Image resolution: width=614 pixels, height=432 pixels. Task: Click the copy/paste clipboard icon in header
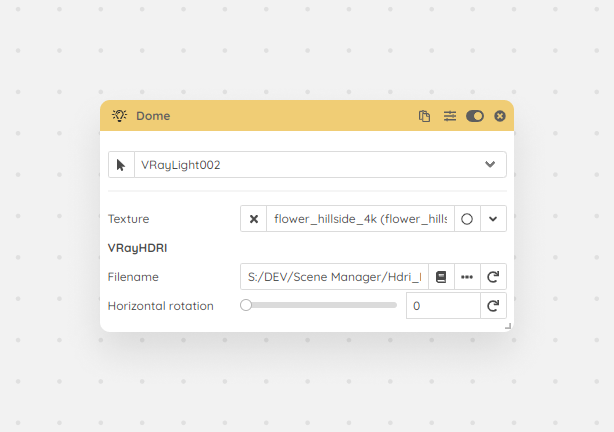pyautogui.click(x=424, y=116)
